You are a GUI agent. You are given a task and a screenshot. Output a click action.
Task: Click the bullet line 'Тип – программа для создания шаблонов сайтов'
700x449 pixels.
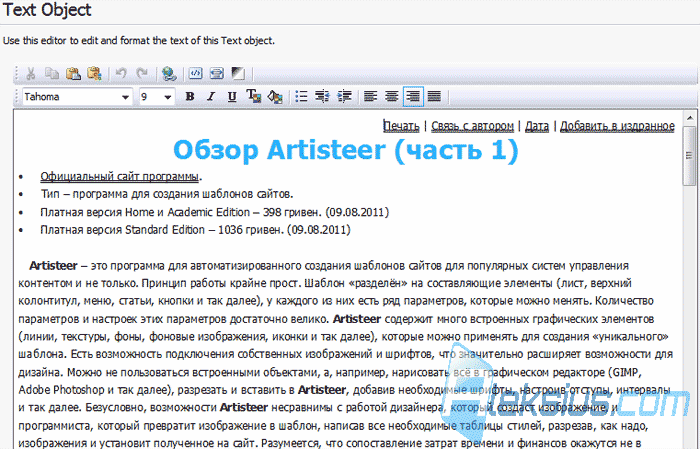pos(167,194)
